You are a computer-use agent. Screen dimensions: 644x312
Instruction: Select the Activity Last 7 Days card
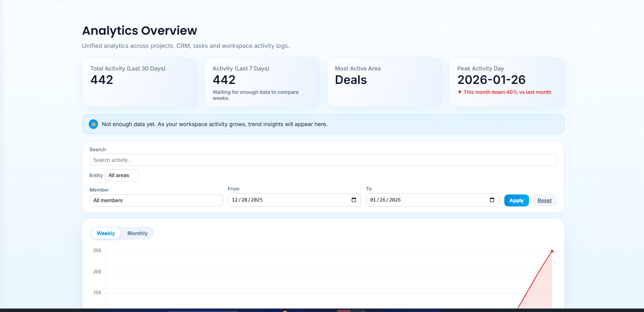point(262,82)
